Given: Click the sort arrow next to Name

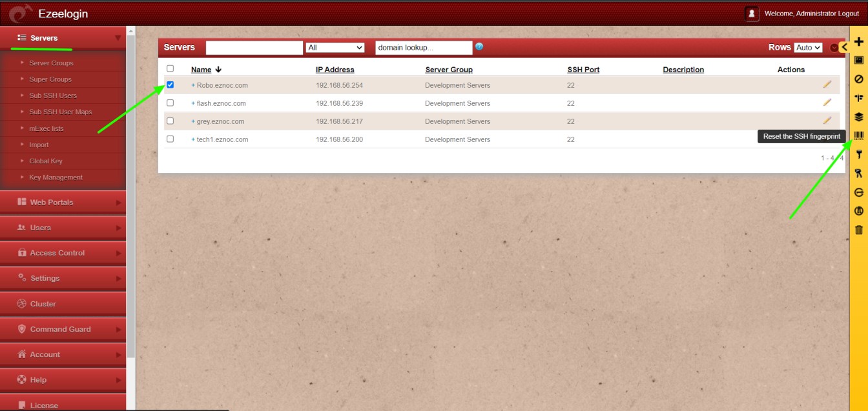Looking at the screenshot, I should [x=218, y=70].
